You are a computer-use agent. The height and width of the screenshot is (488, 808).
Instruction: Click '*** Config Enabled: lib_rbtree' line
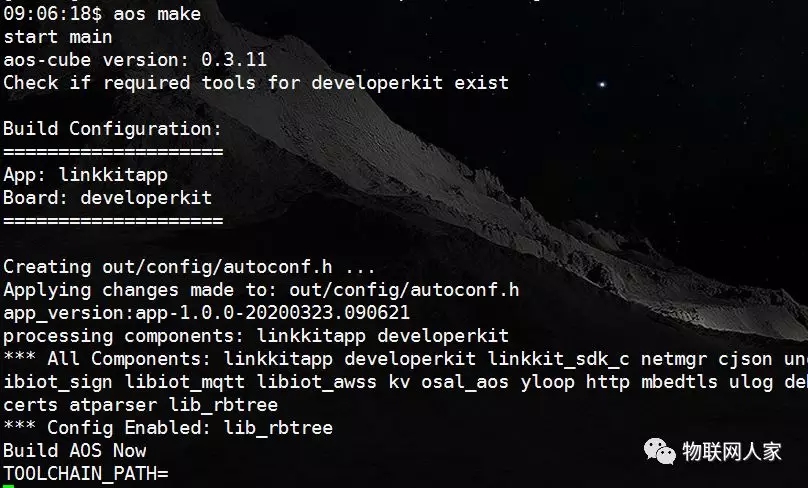[x=168, y=428]
